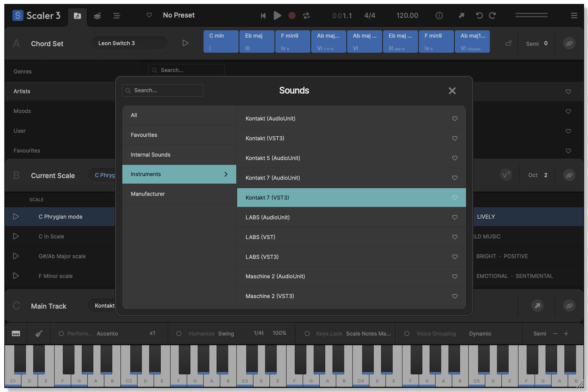Select the Internal Sounds category
The width and height of the screenshot is (588, 392).
coord(150,155)
